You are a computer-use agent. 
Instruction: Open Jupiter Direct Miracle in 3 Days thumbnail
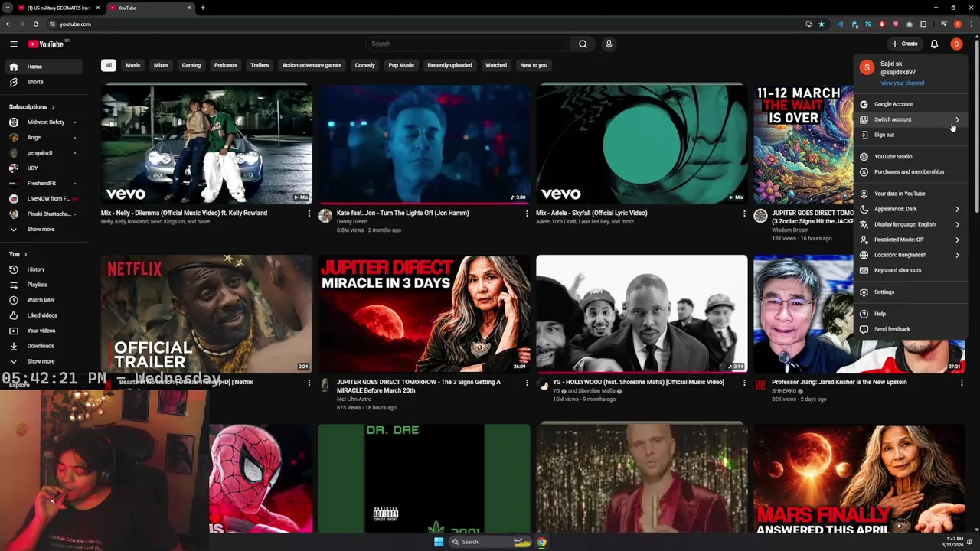[x=424, y=315]
